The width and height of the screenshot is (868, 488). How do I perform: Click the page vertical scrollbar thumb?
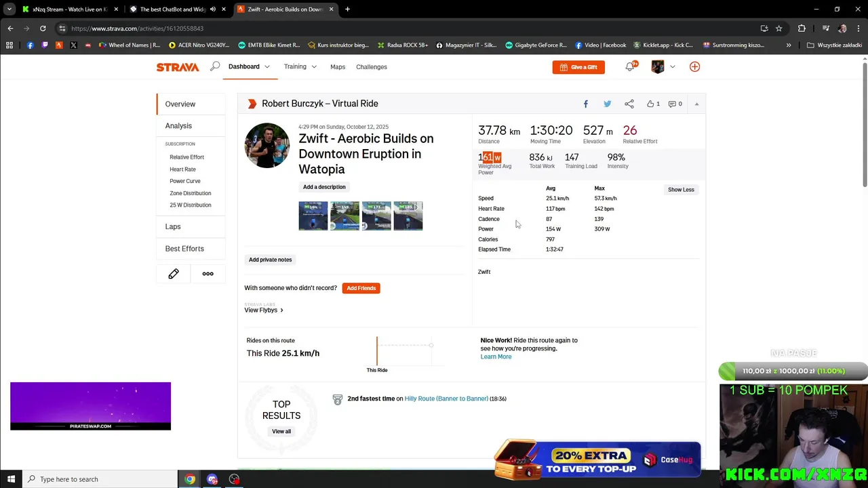[865, 124]
